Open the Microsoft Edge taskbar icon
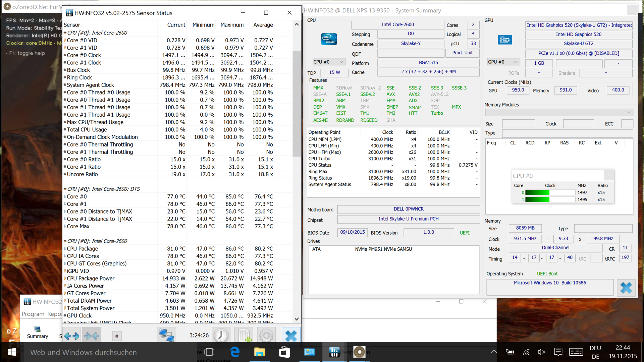 (x=234, y=352)
